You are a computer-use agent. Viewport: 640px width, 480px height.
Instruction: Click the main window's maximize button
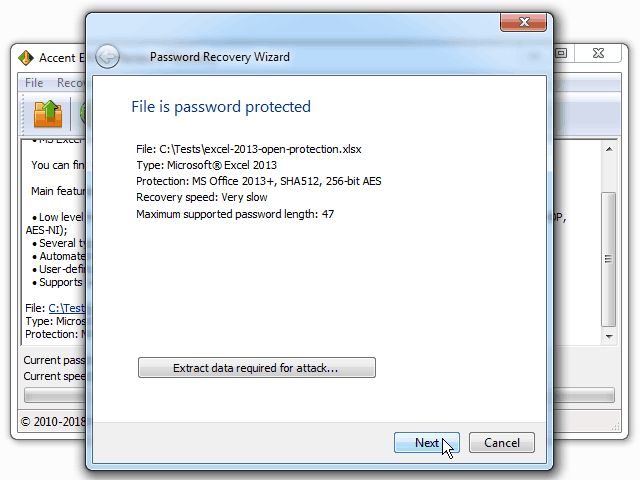(562, 53)
